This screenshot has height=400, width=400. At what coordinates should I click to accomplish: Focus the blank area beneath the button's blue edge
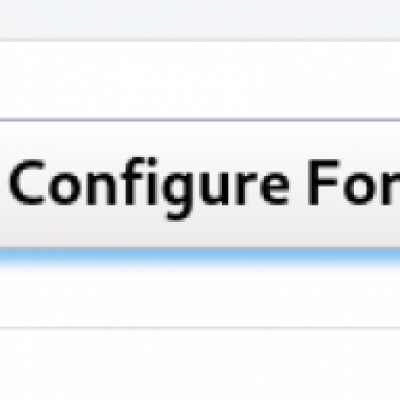click(200, 297)
